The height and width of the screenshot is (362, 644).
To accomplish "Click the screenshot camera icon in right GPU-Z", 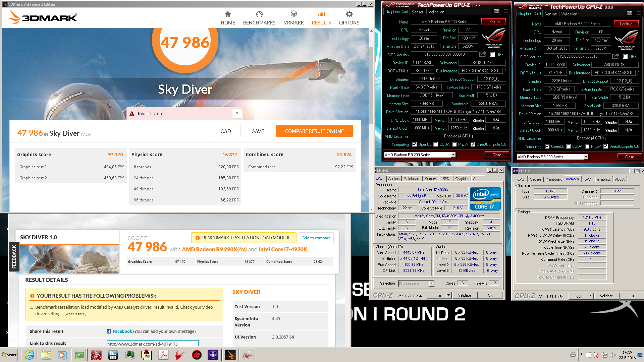I will pos(630,13).
